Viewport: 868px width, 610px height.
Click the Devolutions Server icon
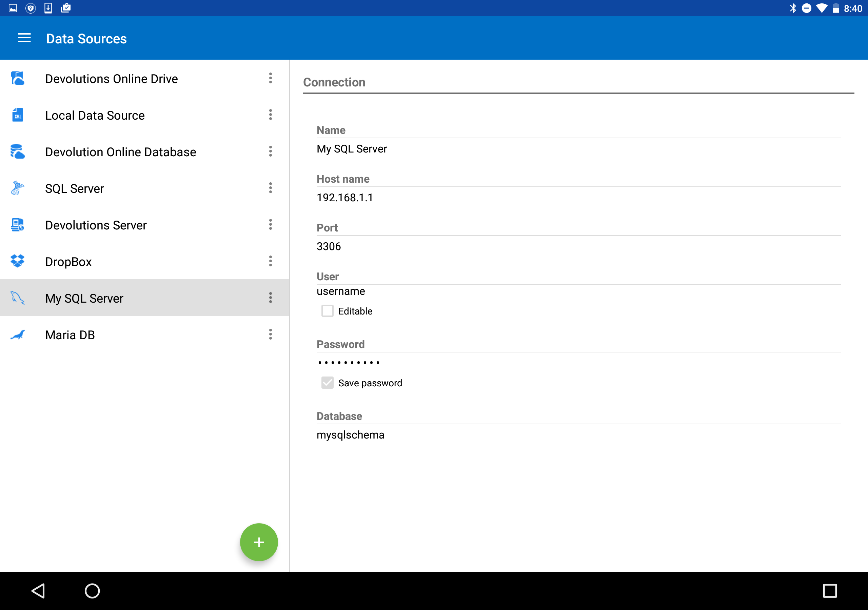point(17,225)
